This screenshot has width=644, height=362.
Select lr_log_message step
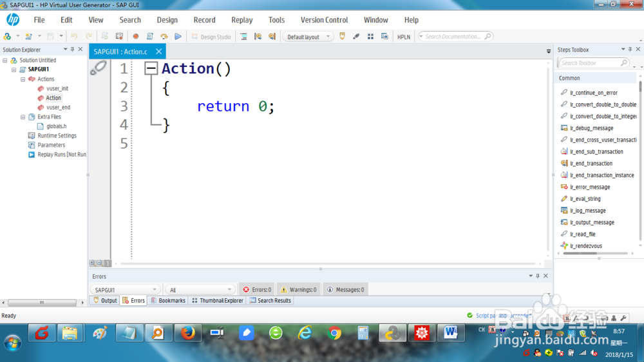tap(587, 211)
